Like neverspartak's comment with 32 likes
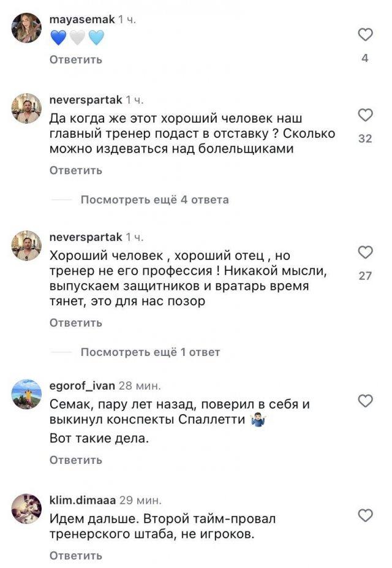Viewport: 392px width, 568px height. 365,115
